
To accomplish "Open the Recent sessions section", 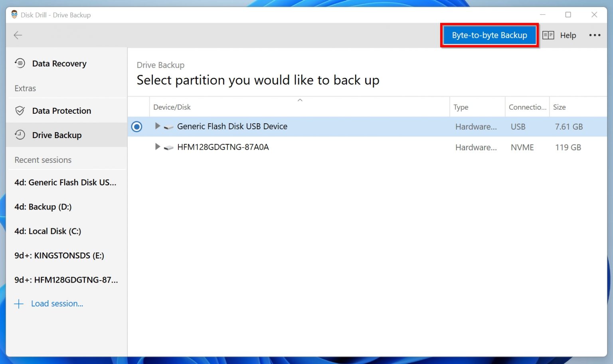I will coord(43,160).
